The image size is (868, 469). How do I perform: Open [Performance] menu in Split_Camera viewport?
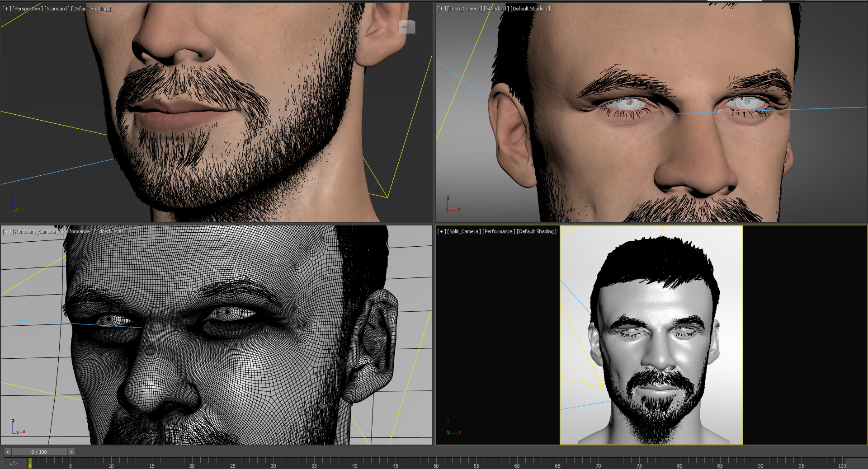[499, 231]
